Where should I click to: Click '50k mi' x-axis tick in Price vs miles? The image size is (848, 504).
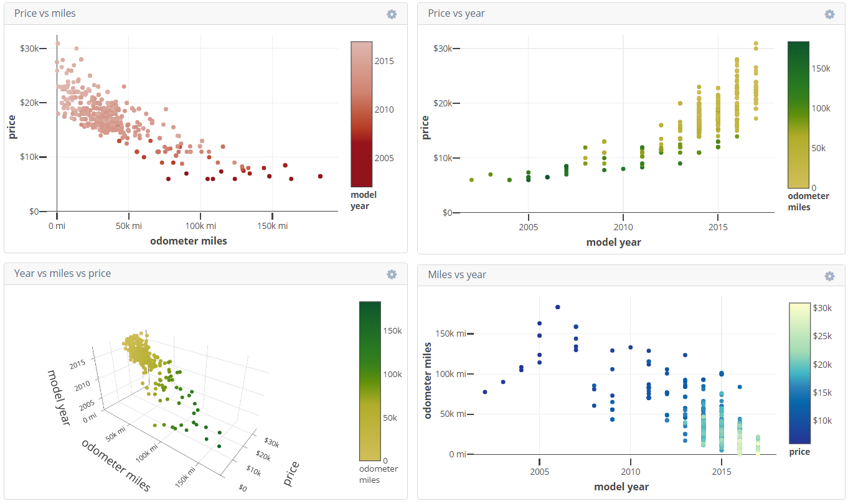pyautogui.click(x=128, y=226)
